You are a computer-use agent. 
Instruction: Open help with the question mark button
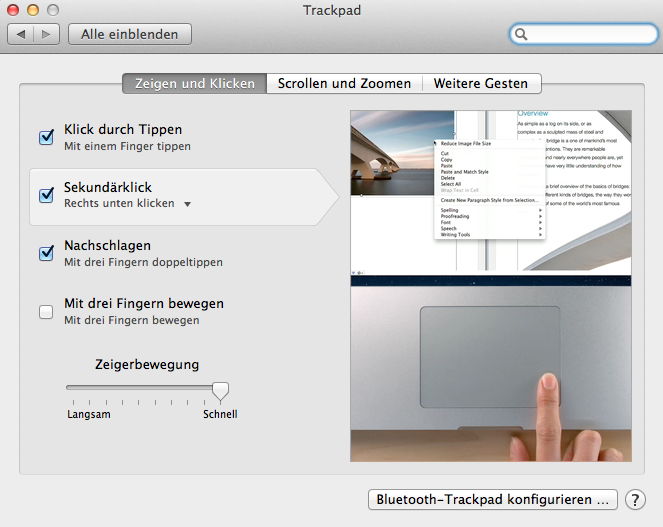635,500
